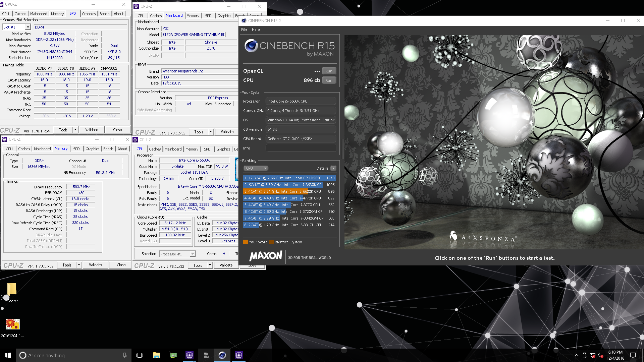Select the i7-3930K ranking entry

(x=289, y=185)
